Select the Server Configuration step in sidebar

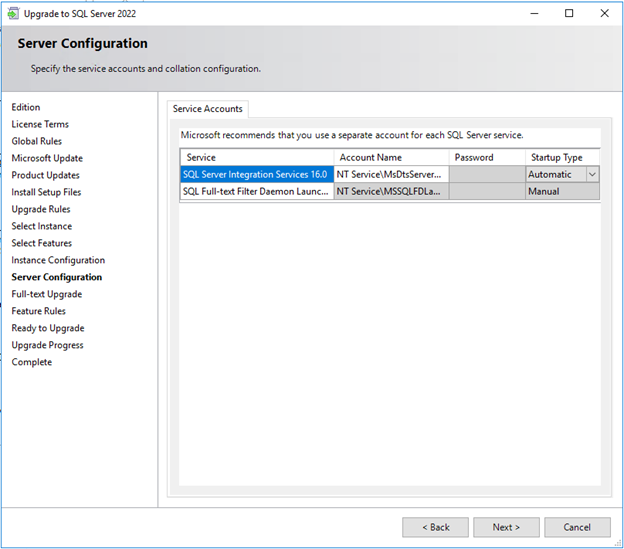coord(57,277)
